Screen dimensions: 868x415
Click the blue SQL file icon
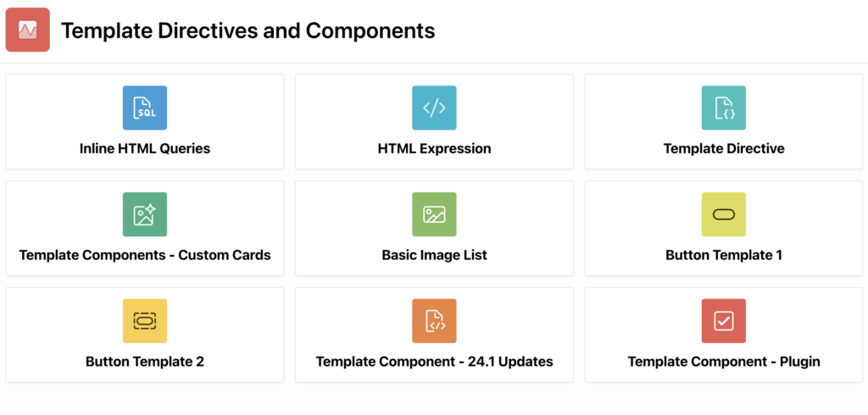tap(145, 108)
